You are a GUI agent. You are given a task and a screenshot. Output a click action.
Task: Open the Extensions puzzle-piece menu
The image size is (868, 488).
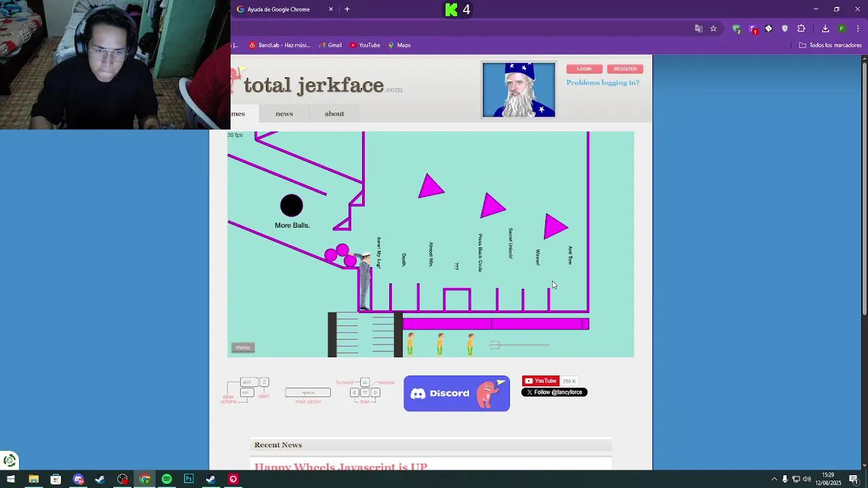(802, 28)
